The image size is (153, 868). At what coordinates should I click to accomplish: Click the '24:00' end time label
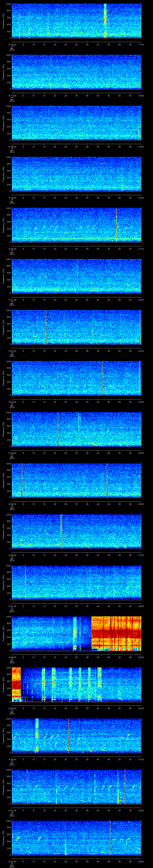click(141, 402)
